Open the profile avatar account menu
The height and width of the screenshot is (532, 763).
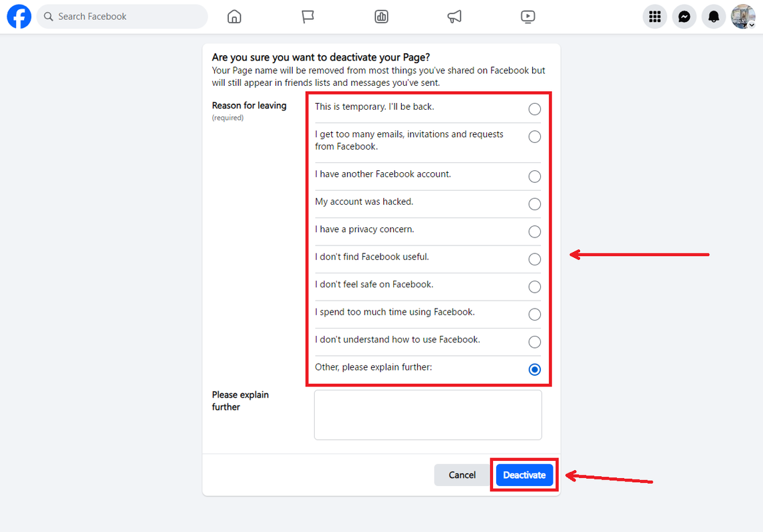click(743, 17)
